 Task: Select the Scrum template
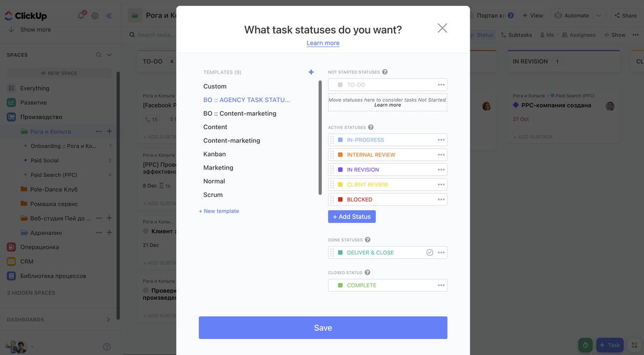tap(213, 195)
